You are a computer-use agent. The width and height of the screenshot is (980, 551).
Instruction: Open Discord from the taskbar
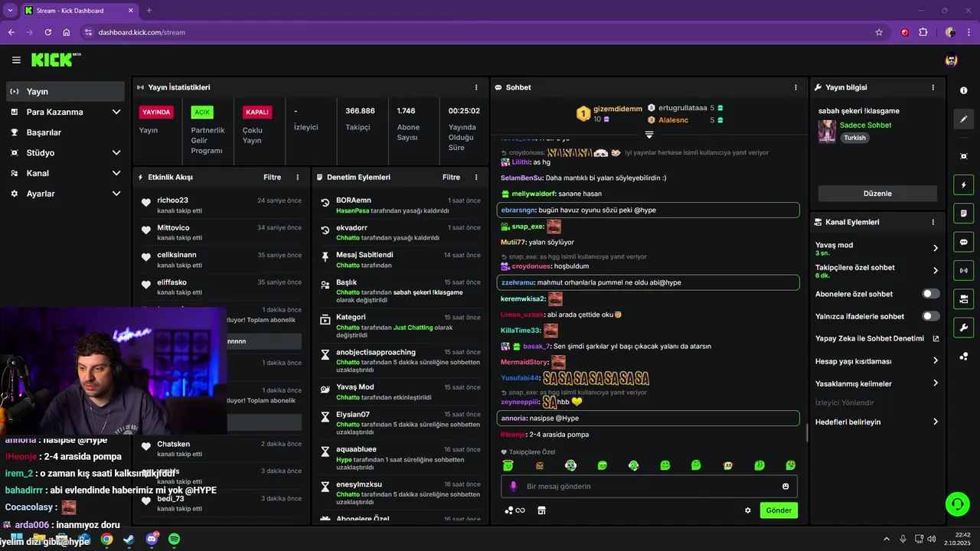pyautogui.click(x=152, y=539)
